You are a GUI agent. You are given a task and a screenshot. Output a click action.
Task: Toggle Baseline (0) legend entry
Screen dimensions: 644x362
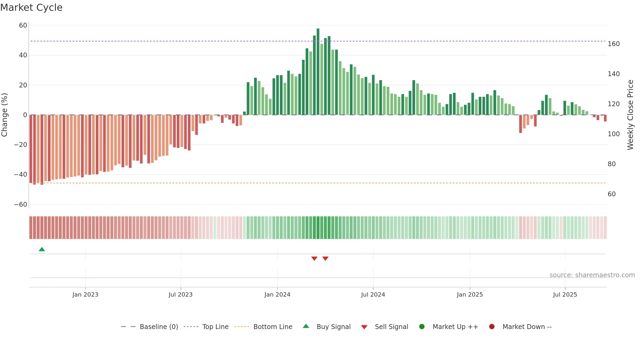point(149,327)
